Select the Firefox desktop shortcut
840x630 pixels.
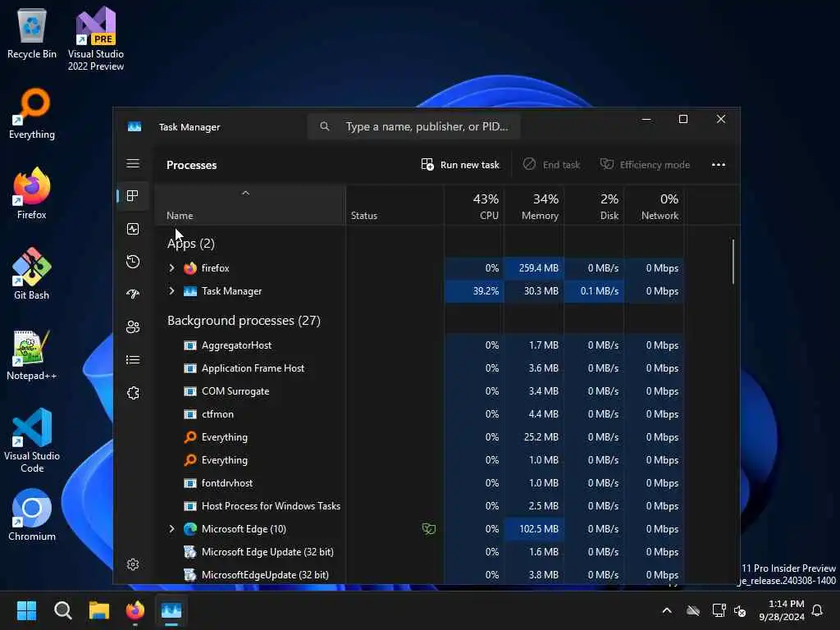32,194
